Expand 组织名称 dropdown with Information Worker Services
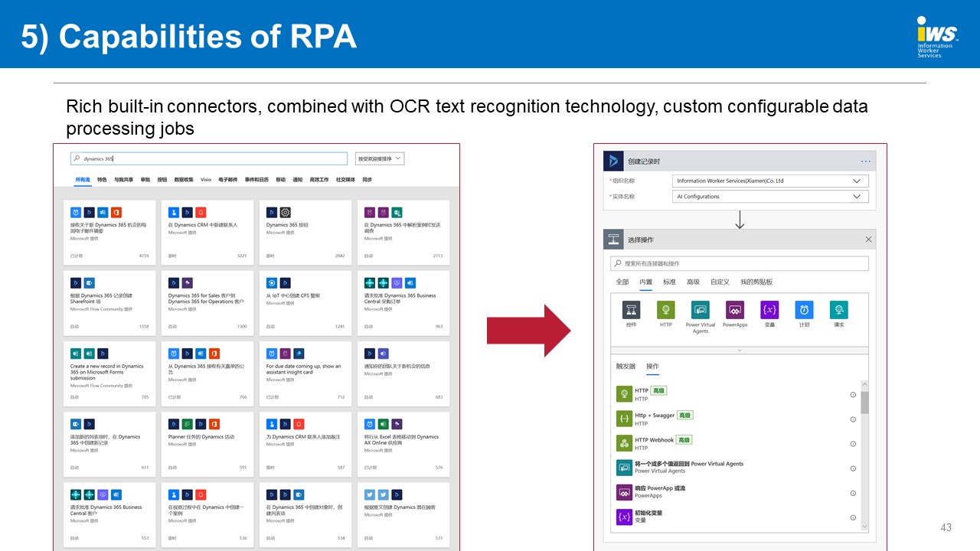Screen dimensions: 980x551 click(x=770, y=181)
